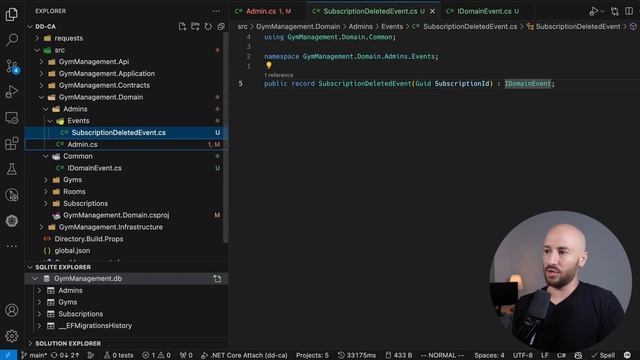Open the remote window indicator in status bar

(x=8, y=355)
